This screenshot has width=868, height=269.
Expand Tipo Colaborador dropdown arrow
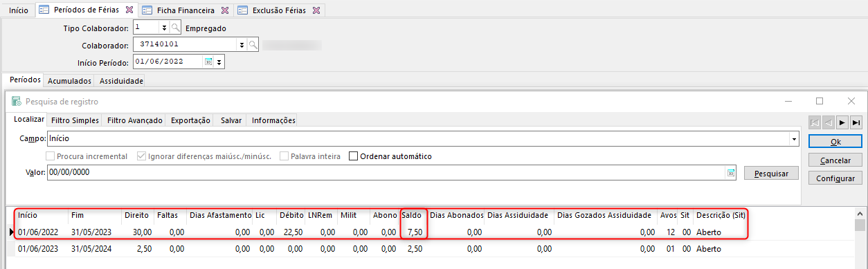tap(164, 28)
